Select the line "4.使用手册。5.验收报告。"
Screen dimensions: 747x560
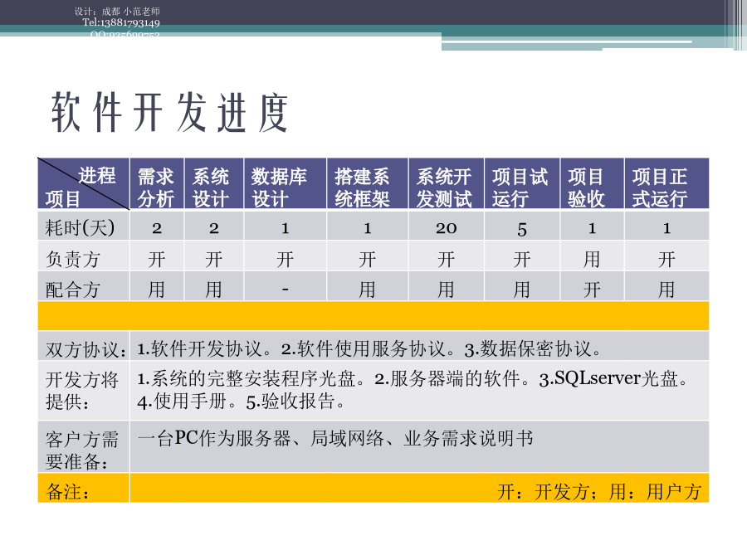coord(241,402)
